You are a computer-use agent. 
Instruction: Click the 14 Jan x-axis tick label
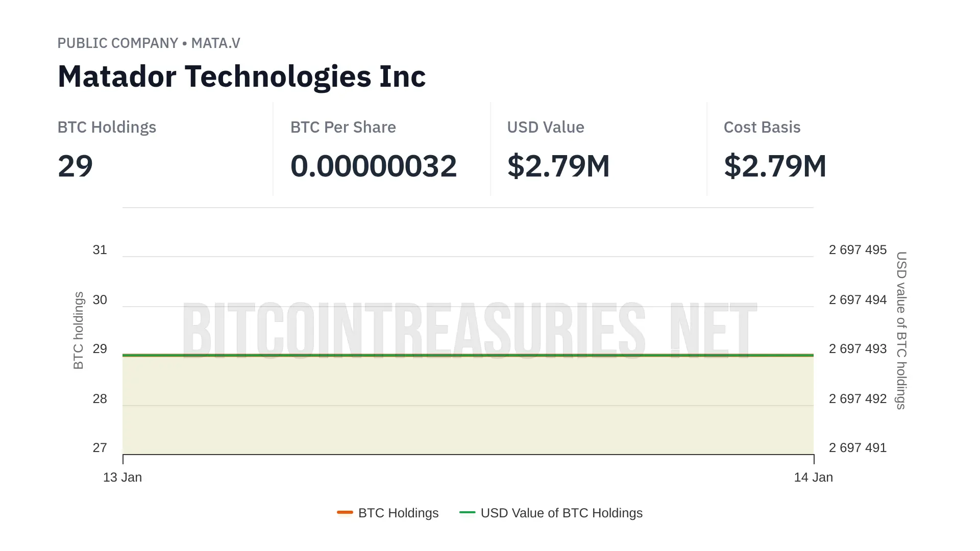(x=813, y=477)
